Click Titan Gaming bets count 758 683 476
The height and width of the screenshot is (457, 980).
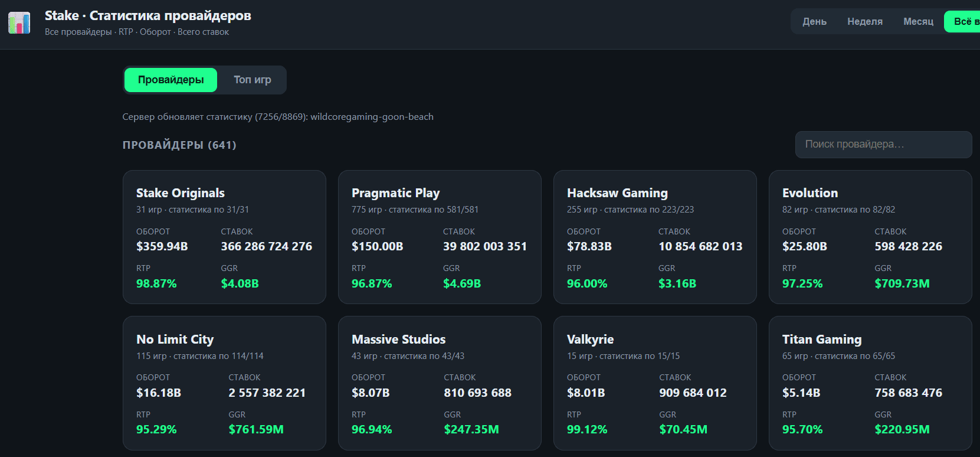click(909, 393)
